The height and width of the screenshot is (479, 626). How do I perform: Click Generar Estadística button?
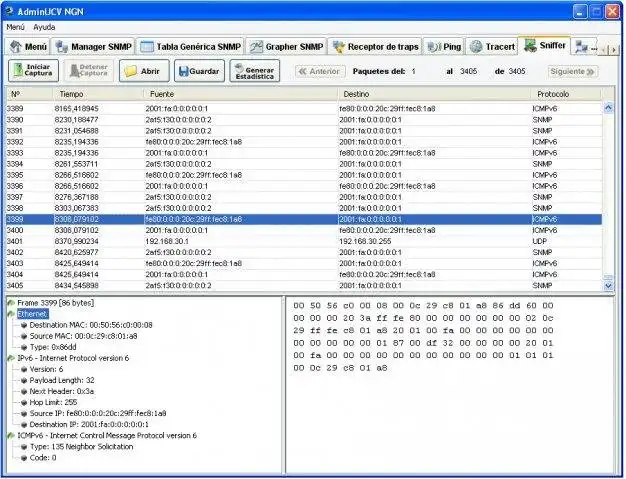pyautogui.click(x=255, y=71)
